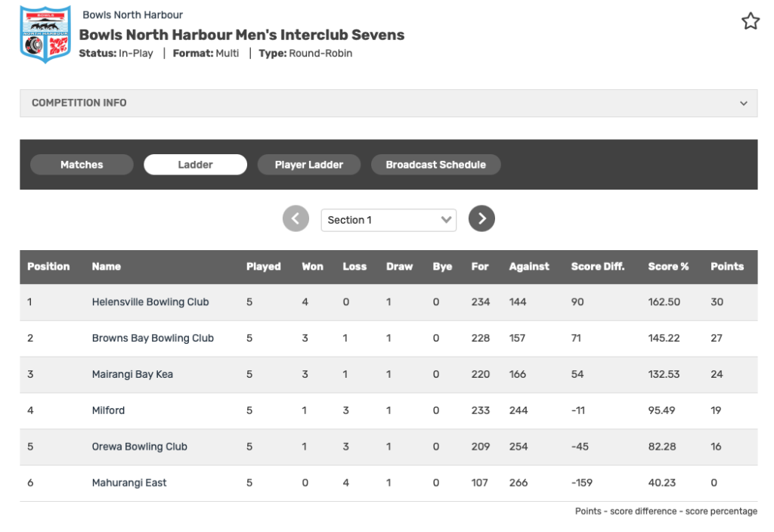Click the For column header
Image resolution: width=774 pixels, height=532 pixels.
tap(480, 267)
